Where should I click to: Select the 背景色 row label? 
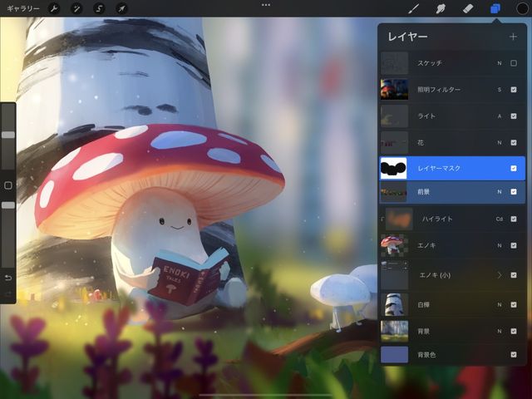[426, 355]
